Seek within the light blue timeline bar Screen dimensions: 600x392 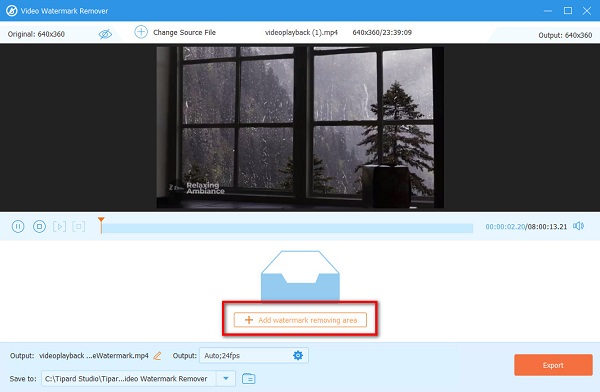point(287,228)
